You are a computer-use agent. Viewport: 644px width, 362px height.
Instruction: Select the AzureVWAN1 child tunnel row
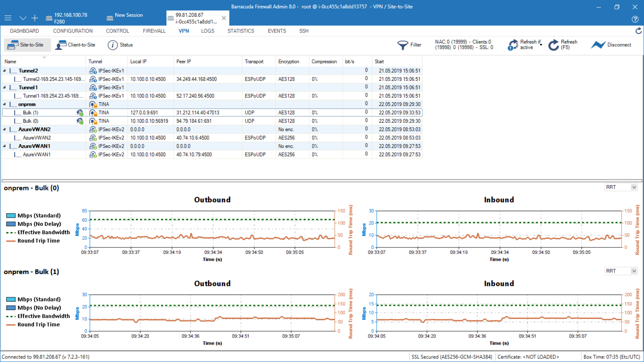(212, 155)
